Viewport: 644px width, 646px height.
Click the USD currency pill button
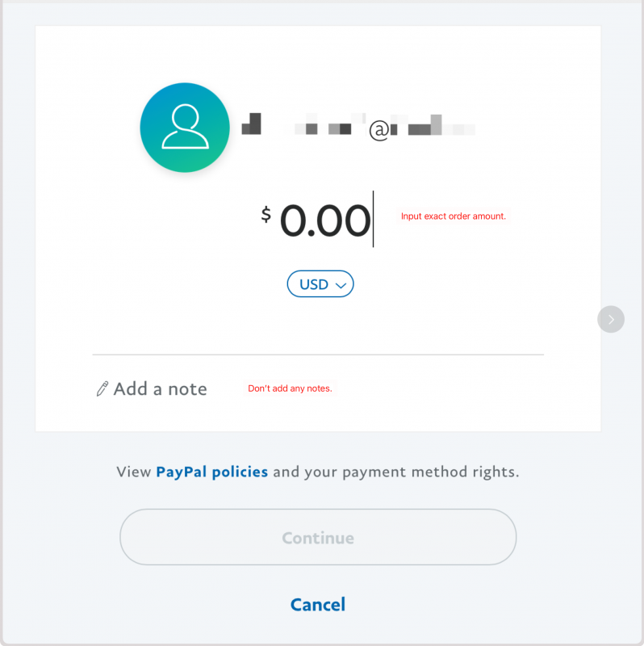[x=320, y=283]
